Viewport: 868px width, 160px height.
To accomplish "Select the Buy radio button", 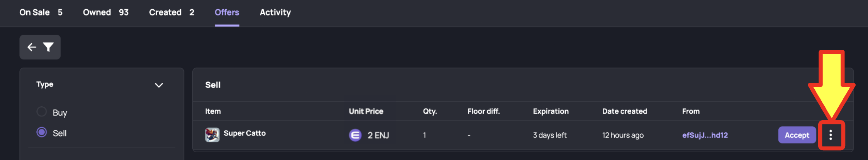I will (x=42, y=112).
